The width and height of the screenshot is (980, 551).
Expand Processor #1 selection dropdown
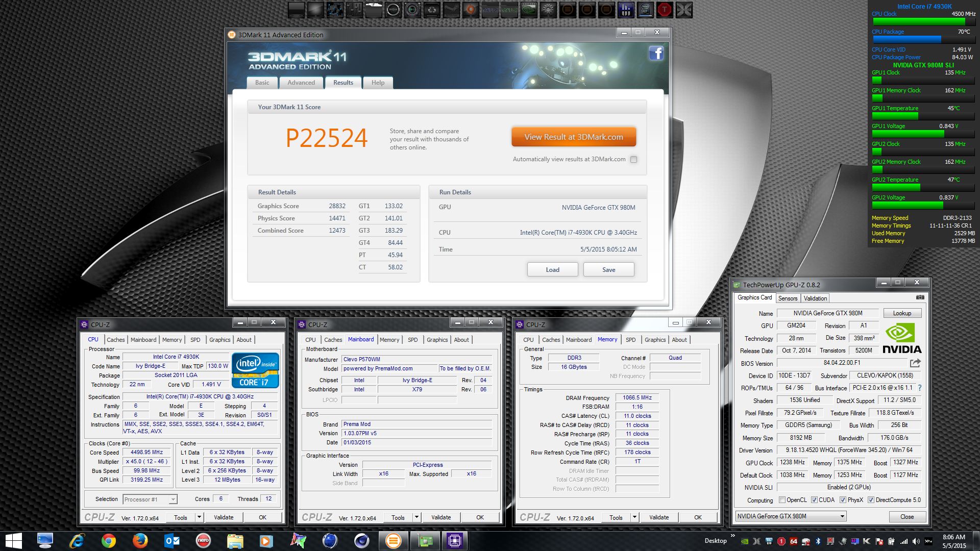(x=173, y=499)
